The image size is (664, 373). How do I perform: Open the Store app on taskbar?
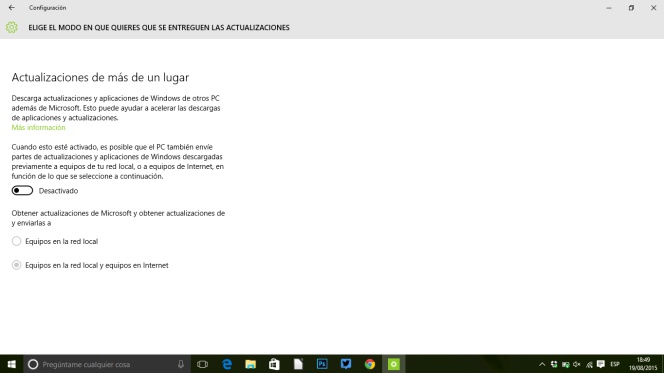[x=274, y=364]
